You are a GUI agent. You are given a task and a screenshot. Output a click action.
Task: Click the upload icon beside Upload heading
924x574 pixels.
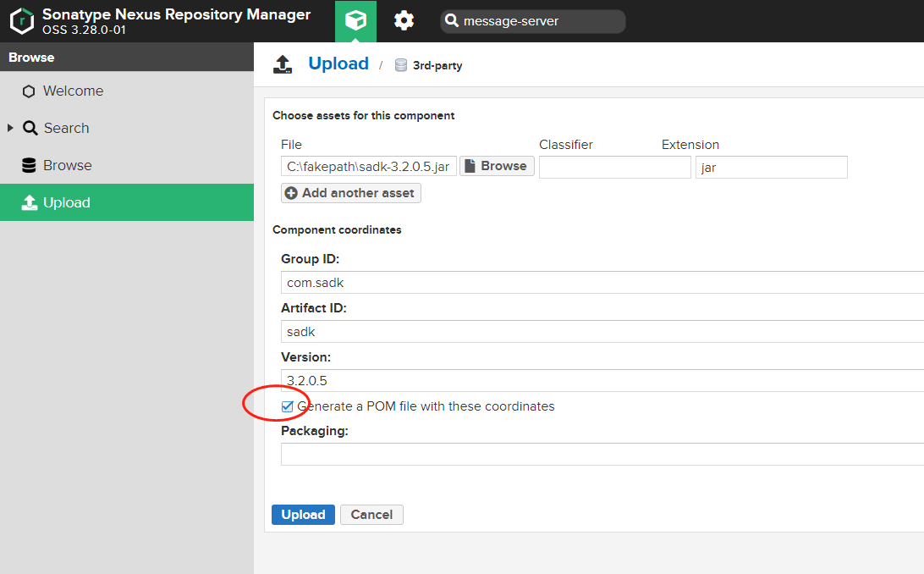coord(283,64)
